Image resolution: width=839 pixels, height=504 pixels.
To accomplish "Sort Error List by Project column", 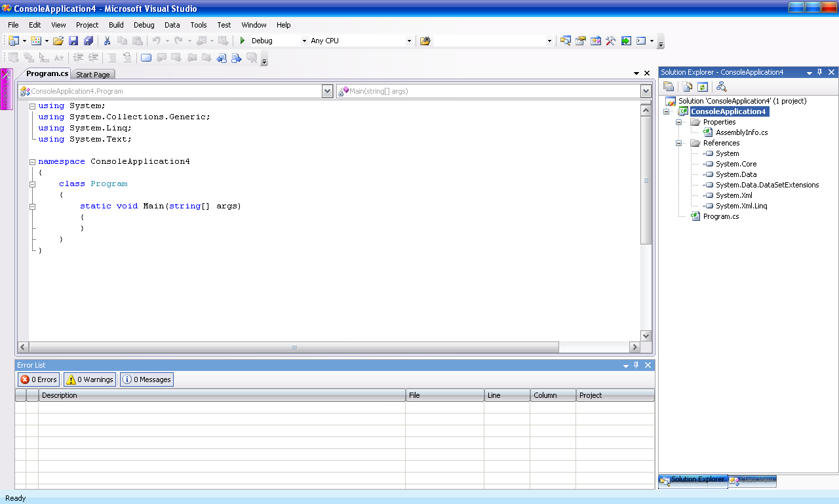I will point(615,395).
